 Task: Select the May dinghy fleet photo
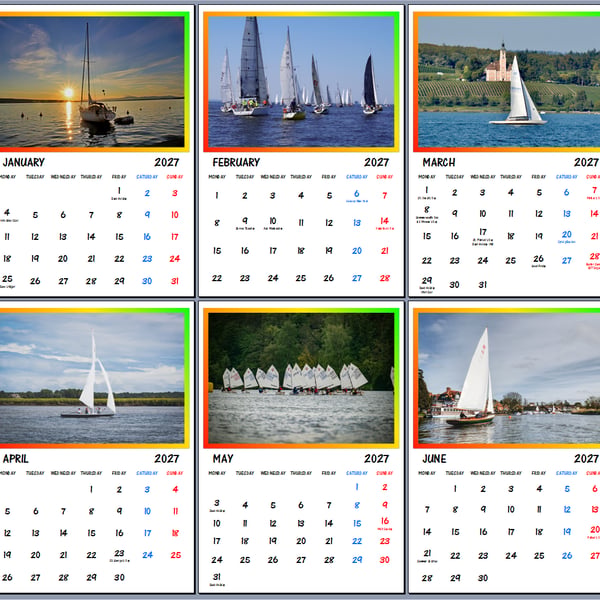(301, 378)
